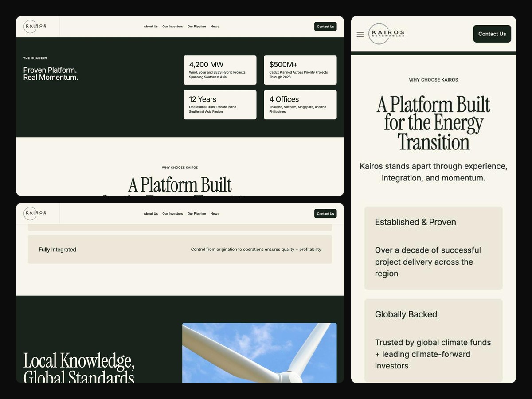Click 'Wind, Solar and BESS Hybrid Projects' description

click(x=217, y=74)
